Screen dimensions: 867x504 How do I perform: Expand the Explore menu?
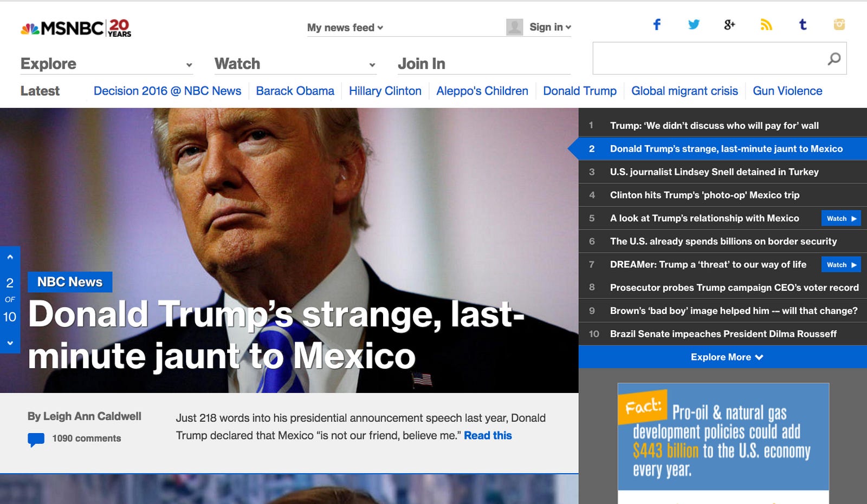click(107, 64)
